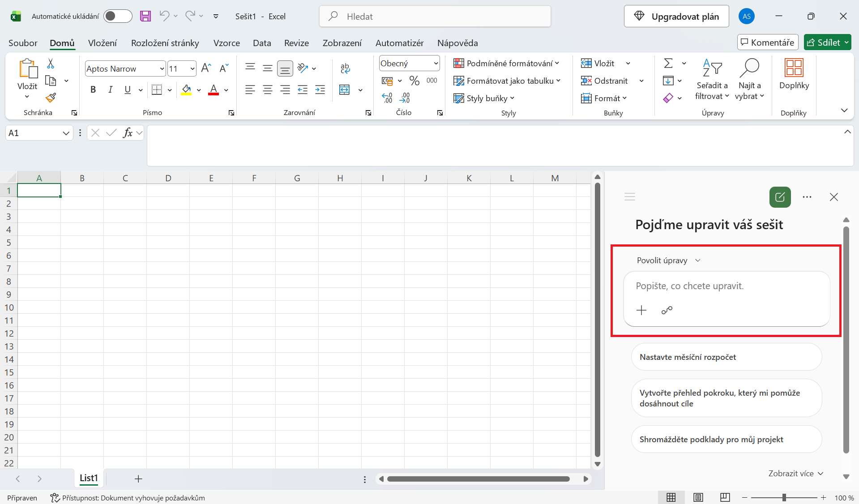Click the Increase decimal places icon

[387, 98]
